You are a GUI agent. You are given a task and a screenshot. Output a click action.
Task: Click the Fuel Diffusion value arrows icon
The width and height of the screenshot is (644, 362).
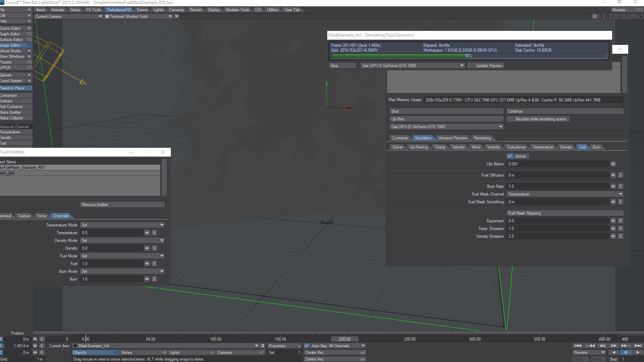[x=613, y=175]
